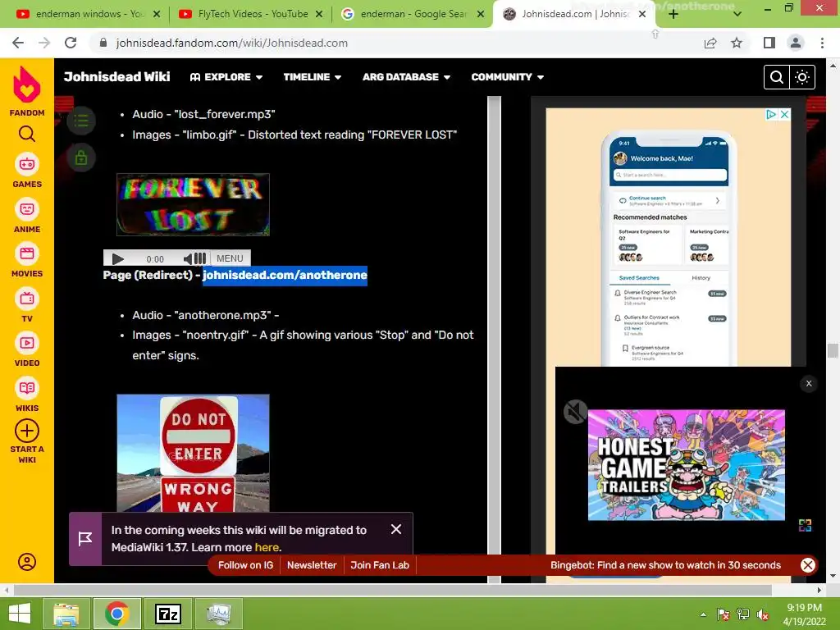The image size is (840, 630).
Task: Play the lost_forever audio clip
Action: point(118,258)
